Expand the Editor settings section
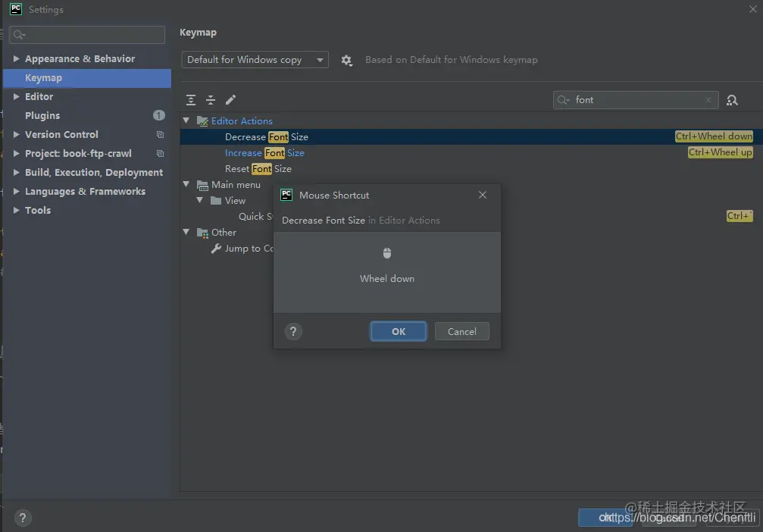 [x=16, y=96]
